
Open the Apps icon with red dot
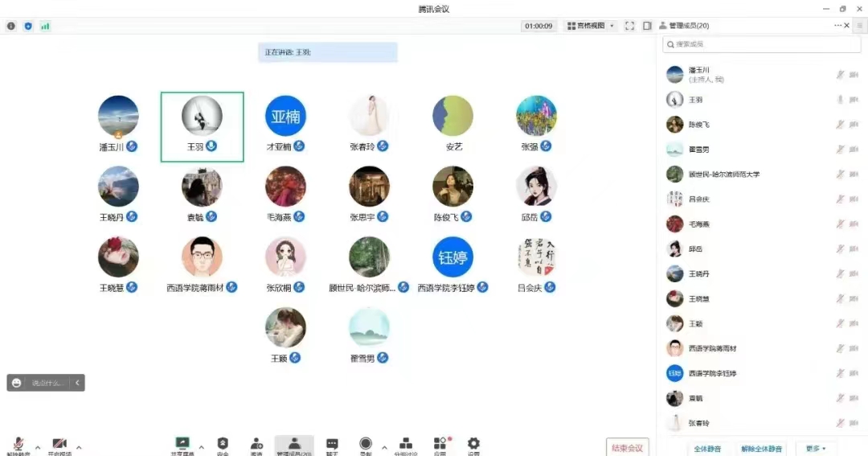[x=440, y=445]
